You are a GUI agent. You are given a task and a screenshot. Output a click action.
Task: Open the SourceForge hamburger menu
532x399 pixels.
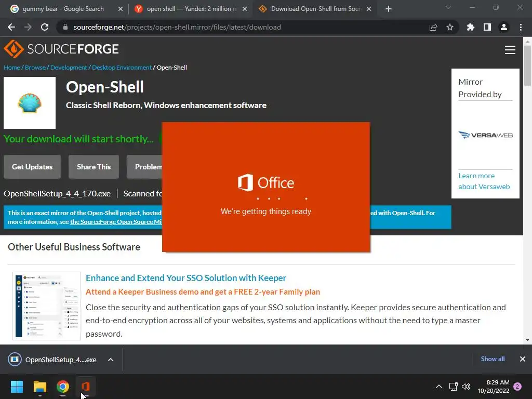point(510,50)
